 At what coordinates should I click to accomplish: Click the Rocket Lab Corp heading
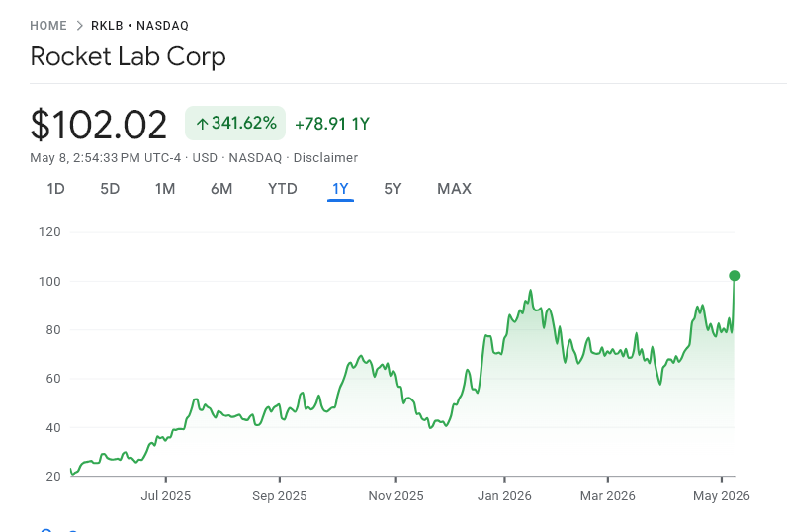coord(128,56)
